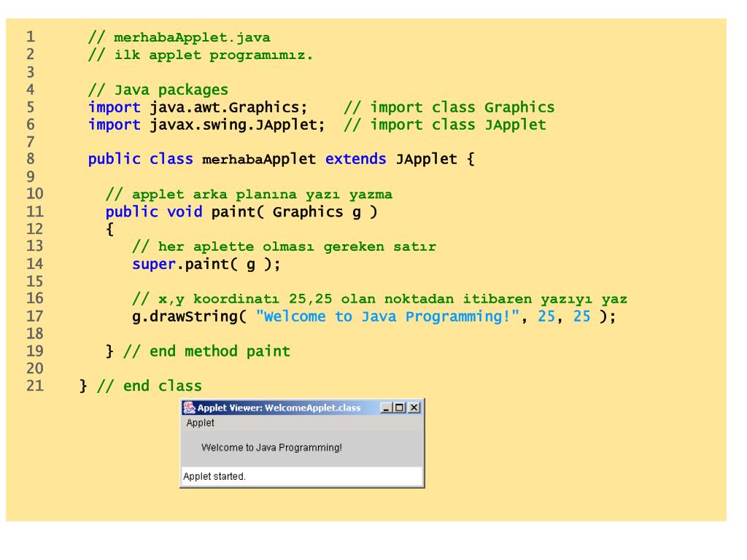Close the Applet Viewer window

click(414, 408)
